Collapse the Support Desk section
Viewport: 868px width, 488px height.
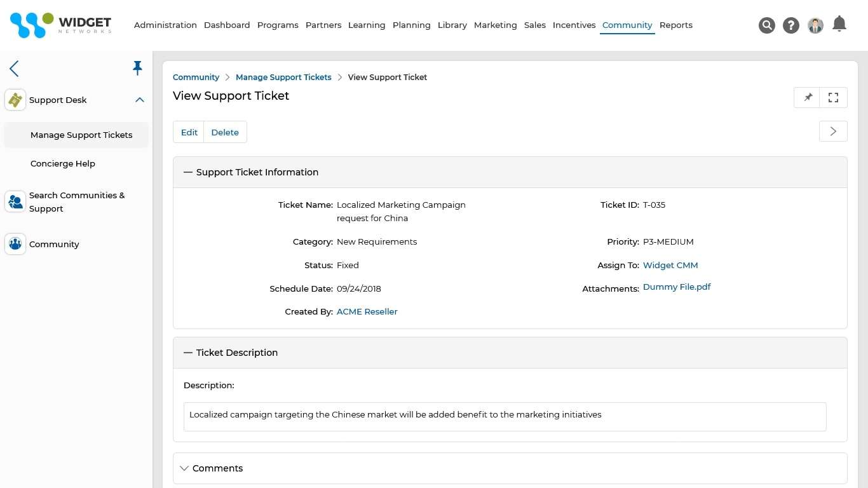click(139, 100)
